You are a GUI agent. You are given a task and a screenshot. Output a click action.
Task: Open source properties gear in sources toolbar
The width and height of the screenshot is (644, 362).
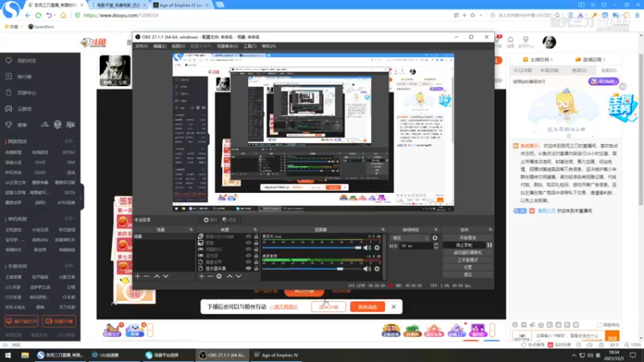(219, 276)
